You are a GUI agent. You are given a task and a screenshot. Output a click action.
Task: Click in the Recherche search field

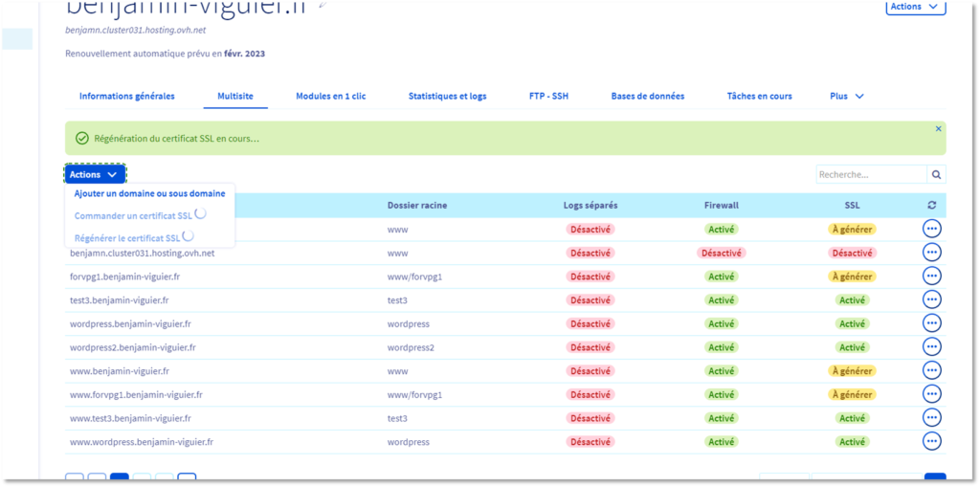click(870, 175)
